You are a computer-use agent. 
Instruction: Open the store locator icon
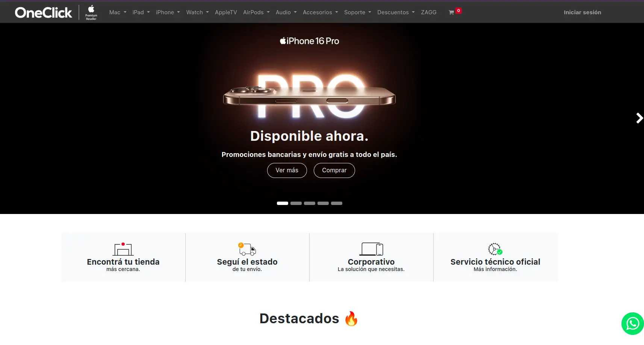tap(123, 249)
